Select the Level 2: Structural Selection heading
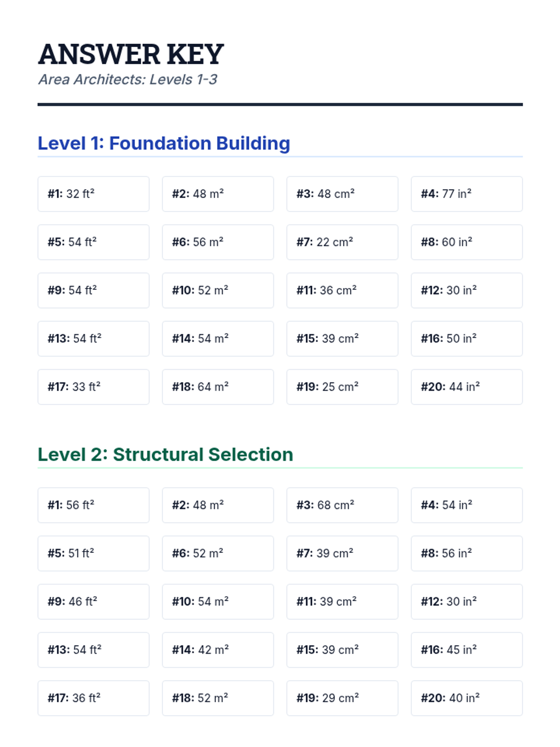The height and width of the screenshot is (747, 560). click(x=165, y=454)
